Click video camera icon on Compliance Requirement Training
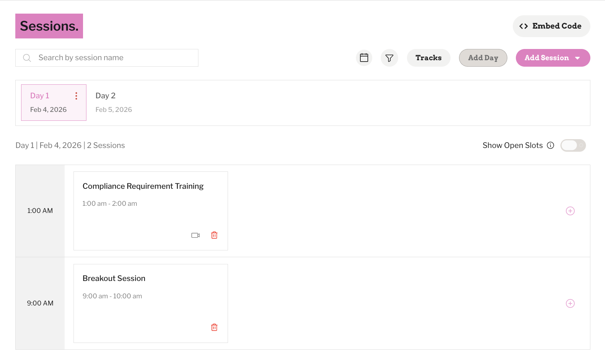Image resolution: width=605 pixels, height=364 pixels. [x=195, y=235]
